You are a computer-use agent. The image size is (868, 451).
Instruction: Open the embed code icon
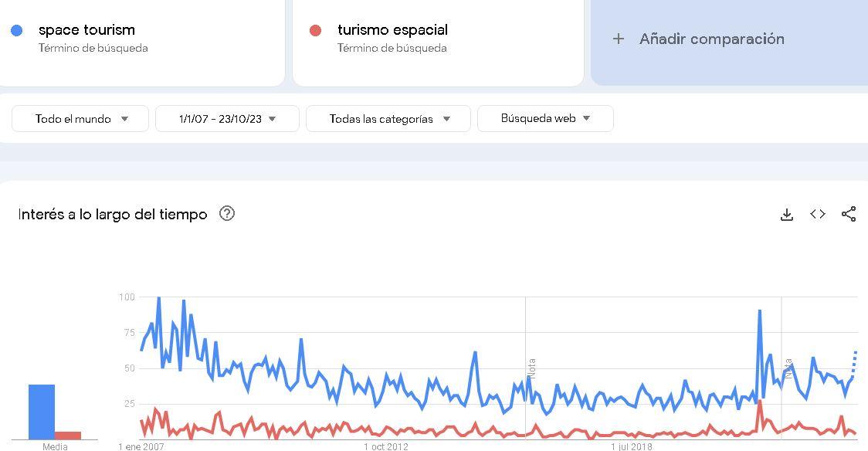(x=818, y=214)
